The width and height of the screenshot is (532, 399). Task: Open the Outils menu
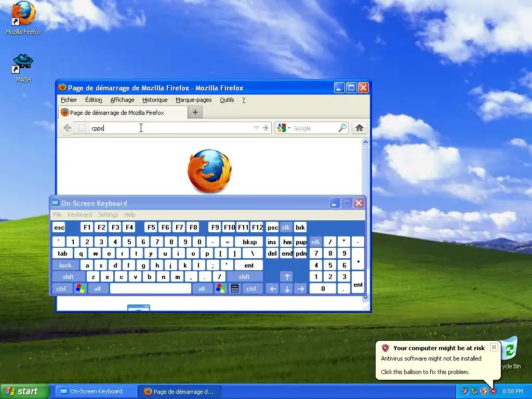pos(227,100)
